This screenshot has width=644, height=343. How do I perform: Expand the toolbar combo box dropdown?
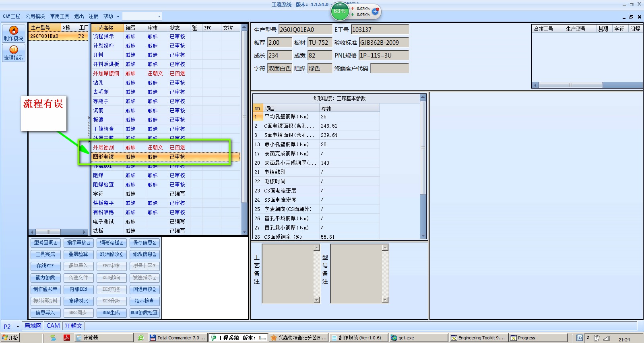(159, 16)
